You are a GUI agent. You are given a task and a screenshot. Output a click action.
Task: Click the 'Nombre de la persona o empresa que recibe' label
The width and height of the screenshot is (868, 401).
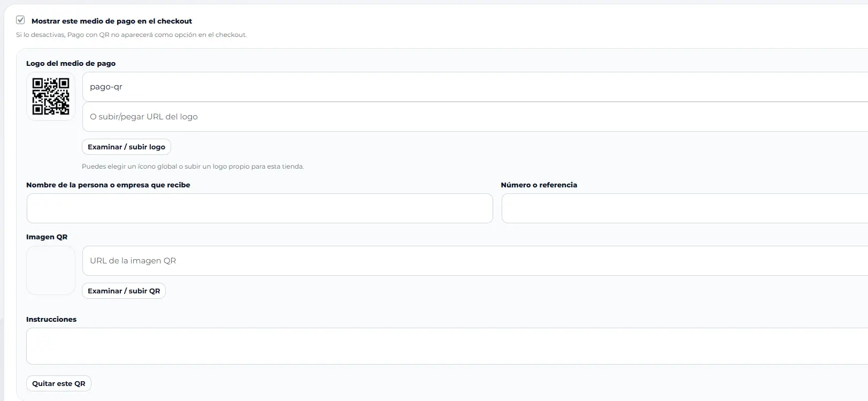click(108, 185)
